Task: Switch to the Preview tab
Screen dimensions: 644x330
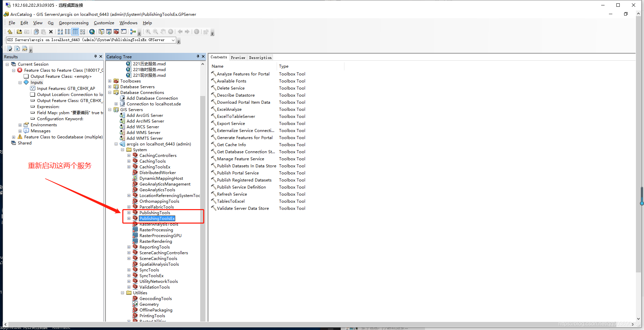Action: coord(238,57)
